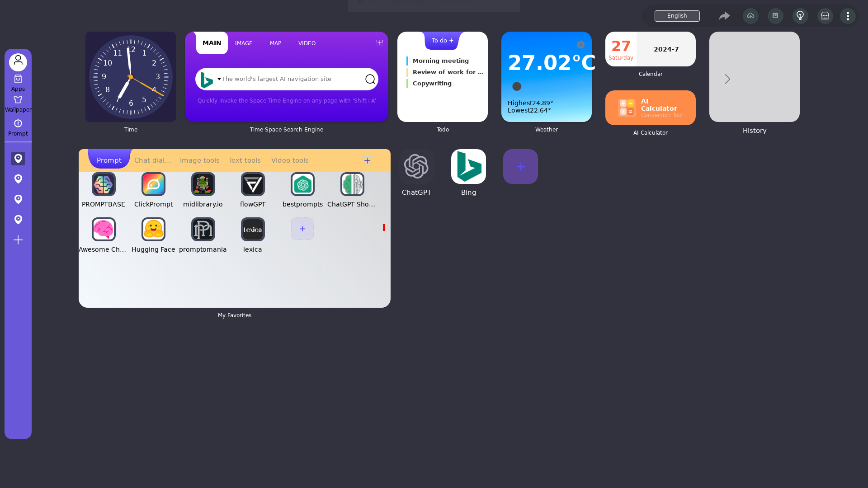Switch to IMAGE search tab
The width and height of the screenshot is (868, 488).
(244, 43)
